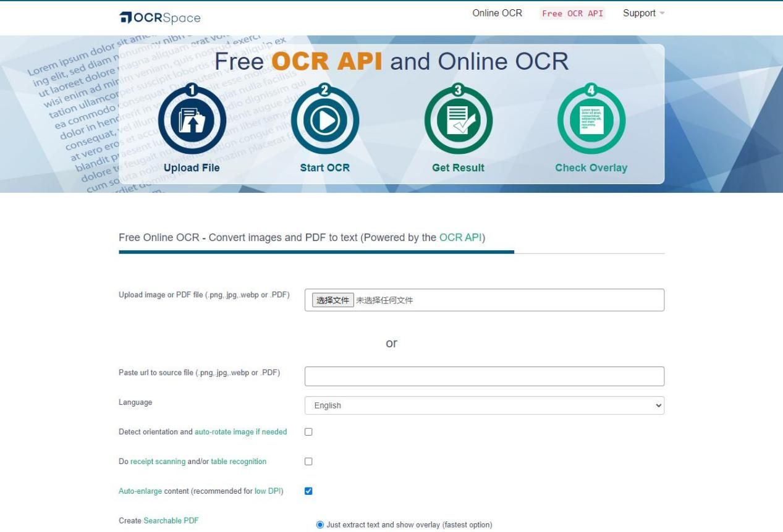
Task: Click the Upload File label text
Action: (192, 168)
